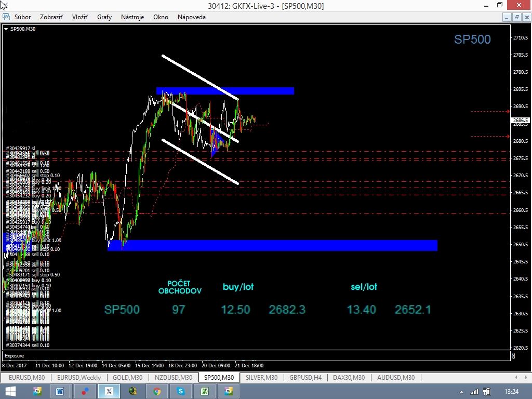
Task: Open the Okno menu
Action: (x=161, y=17)
